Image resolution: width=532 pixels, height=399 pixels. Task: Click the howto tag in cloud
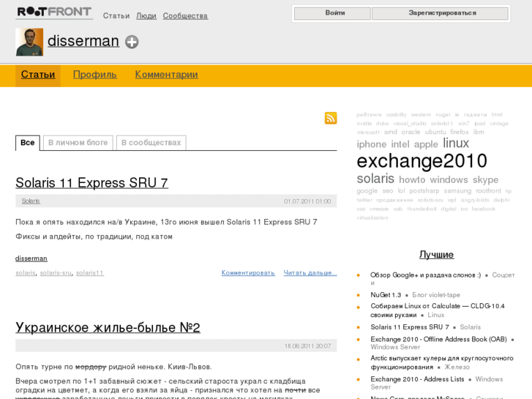pyautogui.click(x=412, y=179)
